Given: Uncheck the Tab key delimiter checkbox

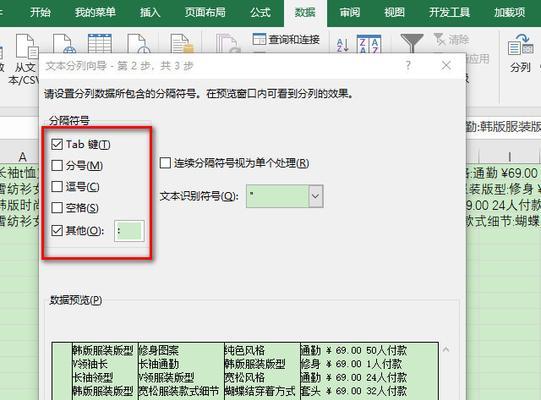Looking at the screenshot, I should pos(57,144).
